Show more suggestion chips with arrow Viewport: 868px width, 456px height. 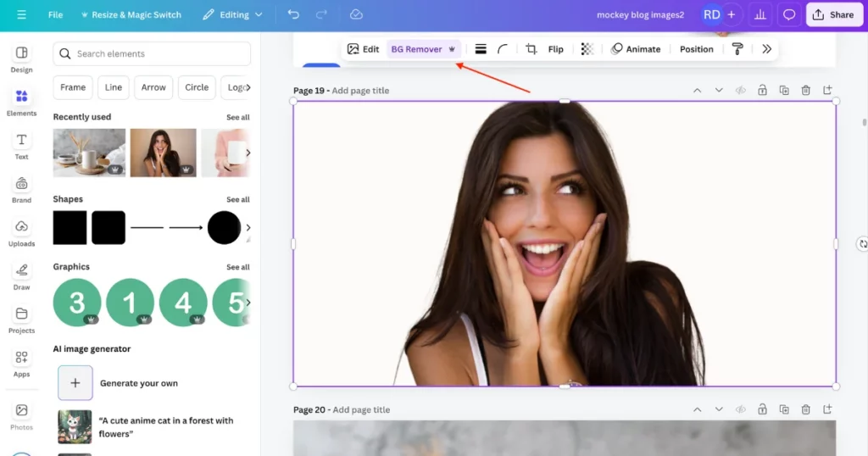pos(248,87)
